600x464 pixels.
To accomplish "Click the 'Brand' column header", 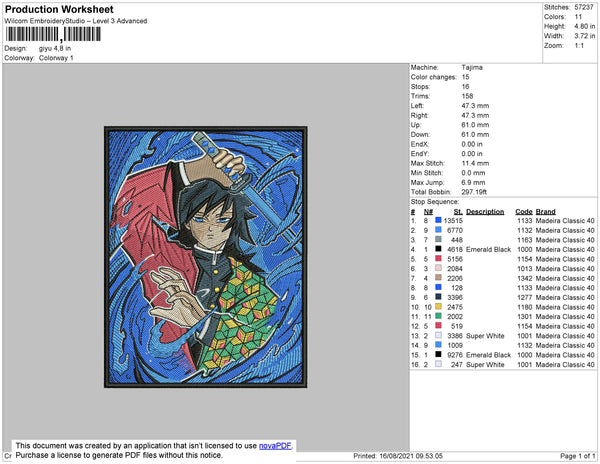I will click(545, 212).
